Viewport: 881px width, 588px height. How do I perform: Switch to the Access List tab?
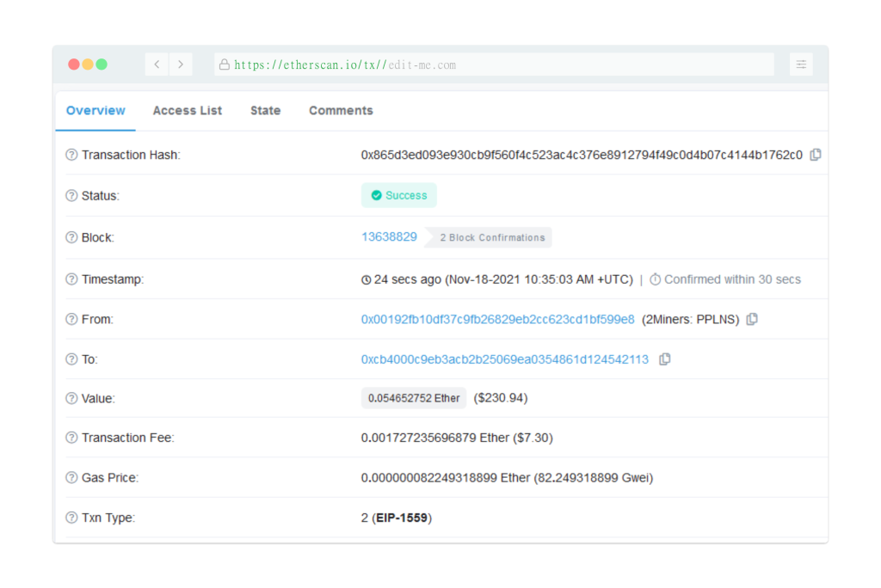pos(187,111)
